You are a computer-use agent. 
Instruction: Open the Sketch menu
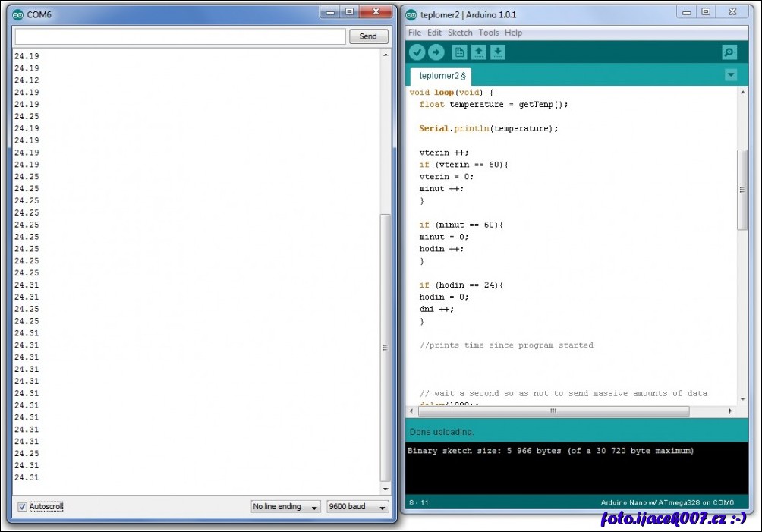(460, 33)
